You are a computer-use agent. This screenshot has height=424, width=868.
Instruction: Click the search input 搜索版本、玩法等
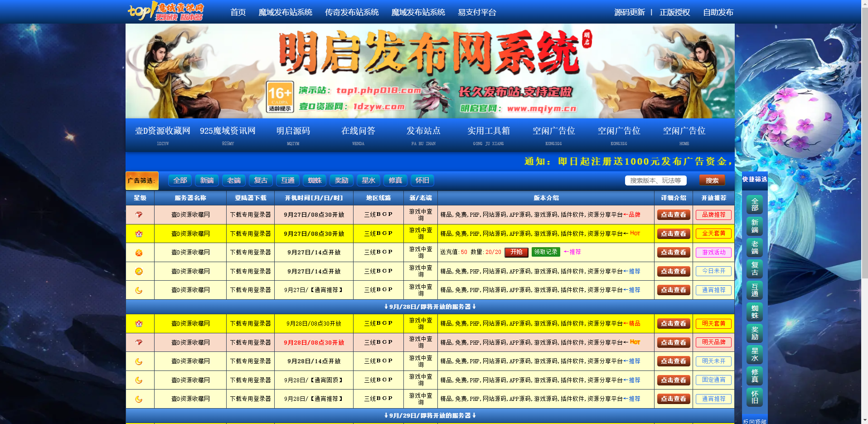click(655, 180)
